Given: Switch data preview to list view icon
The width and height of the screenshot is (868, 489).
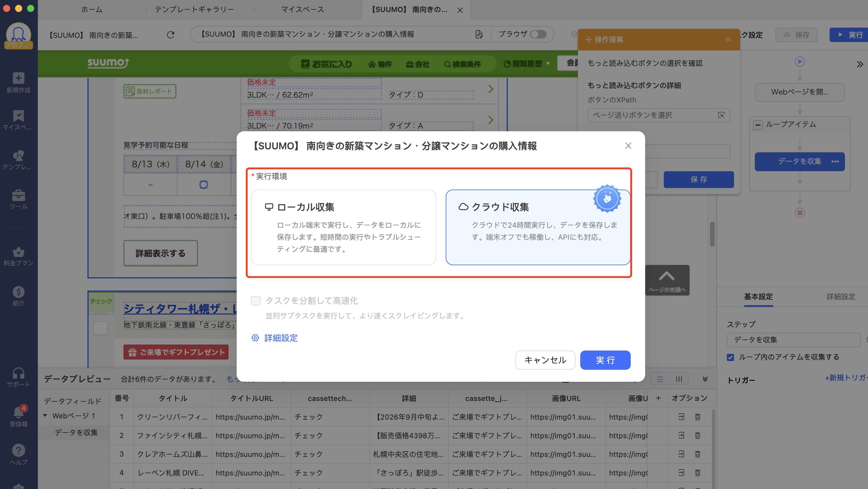Looking at the screenshot, I should tap(660, 379).
